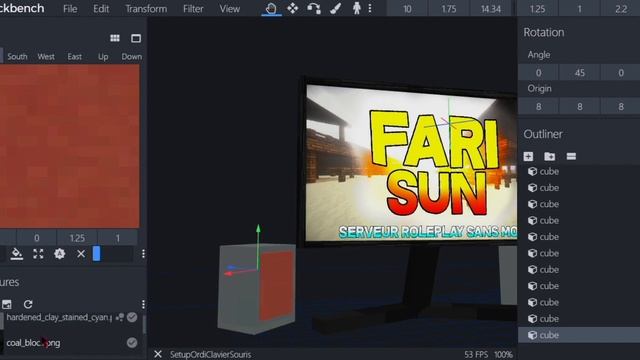Screen dimensions: 640x360
Task: Click the UV window fullscreen icon
Action: (136, 38)
